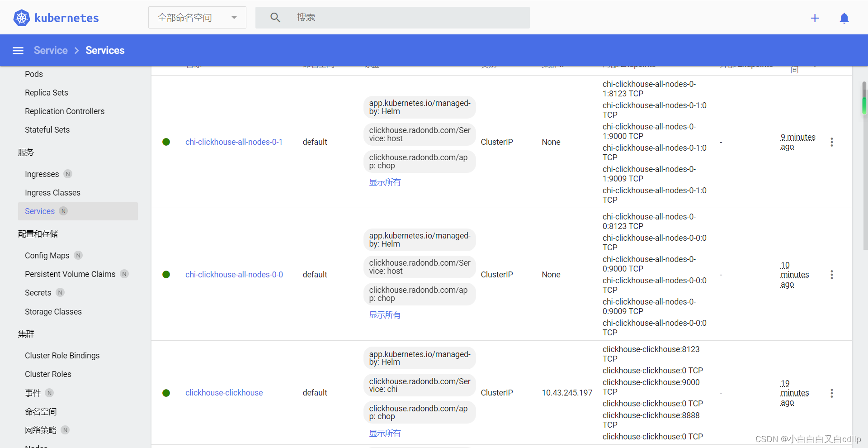Open the notifications bell
Screen dimensions: 868x448
pos(844,18)
